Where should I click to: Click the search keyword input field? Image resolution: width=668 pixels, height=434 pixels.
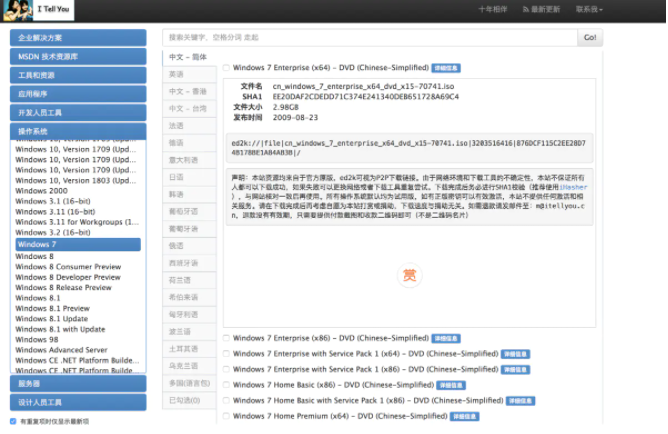pyautogui.click(x=368, y=38)
